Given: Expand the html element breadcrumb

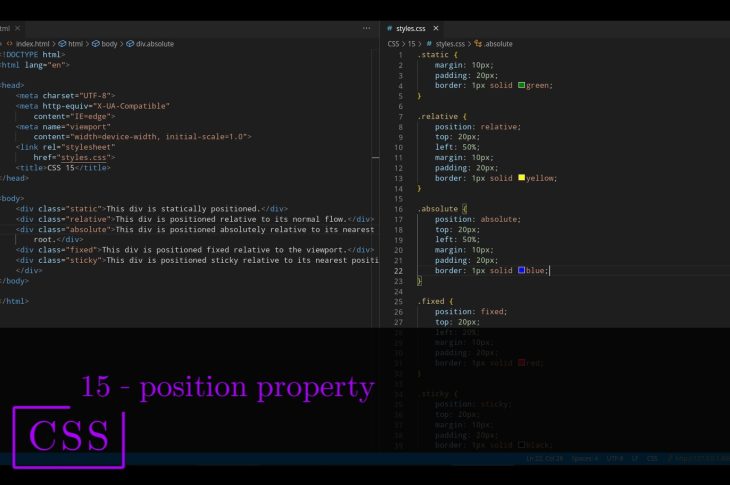Looking at the screenshot, I should tap(70, 44).
